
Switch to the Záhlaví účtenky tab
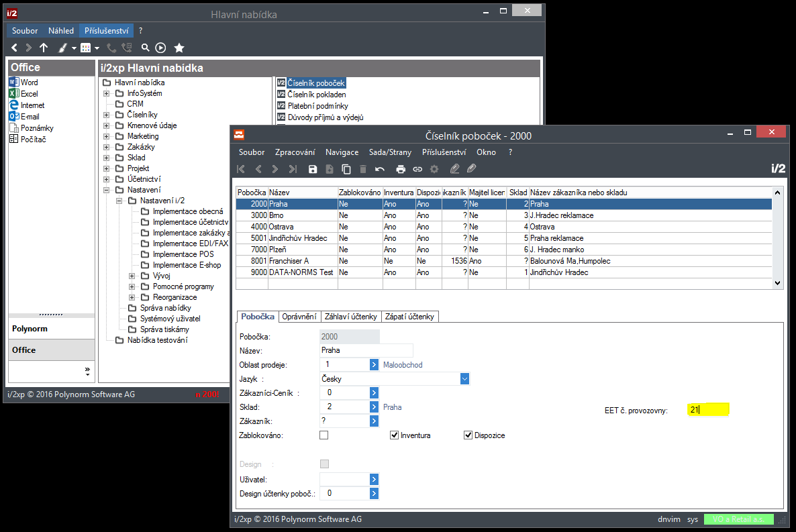(x=350, y=317)
